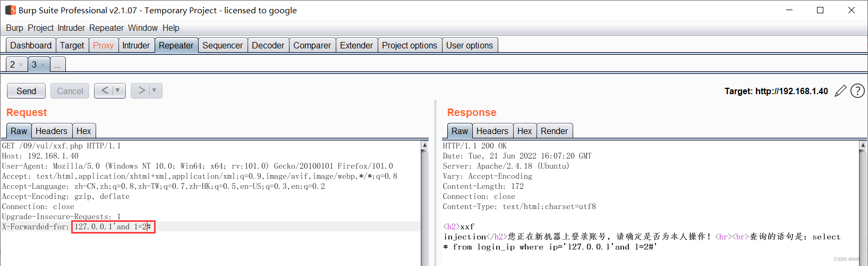Open the Repeater menu

pyautogui.click(x=106, y=28)
